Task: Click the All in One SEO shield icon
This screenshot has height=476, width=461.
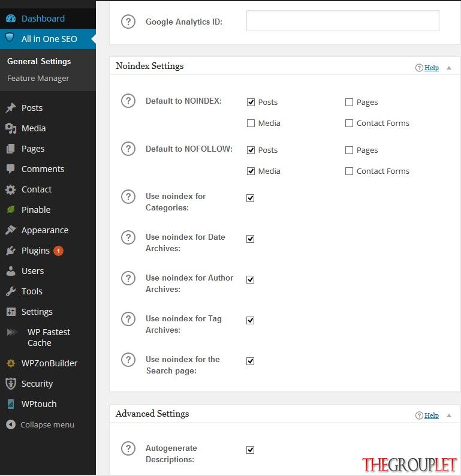Action: (x=10, y=38)
